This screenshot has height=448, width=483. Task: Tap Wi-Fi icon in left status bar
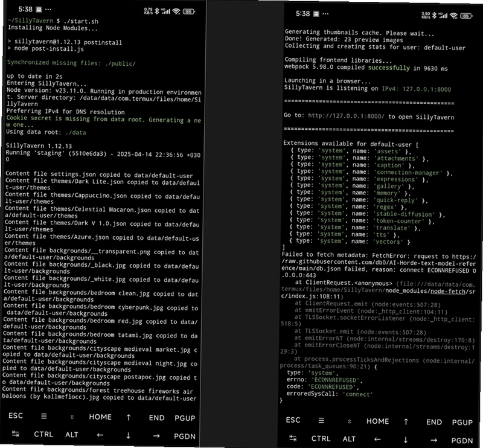click(x=176, y=11)
